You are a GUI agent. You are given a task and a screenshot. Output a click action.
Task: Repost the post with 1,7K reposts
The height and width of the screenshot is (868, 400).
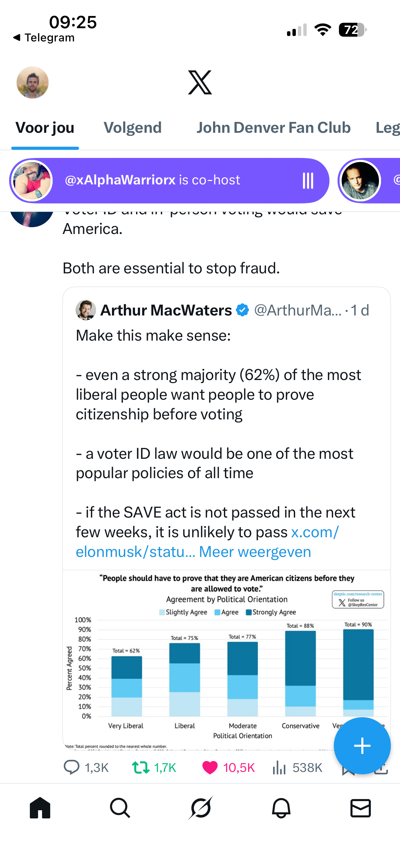click(x=141, y=767)
